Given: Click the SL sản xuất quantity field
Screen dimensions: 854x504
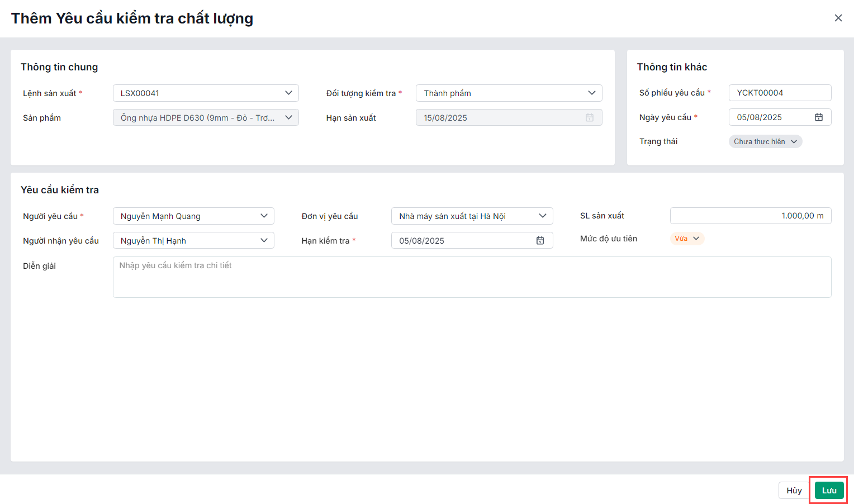Looking at the screenshot, I should pos(749,216).
